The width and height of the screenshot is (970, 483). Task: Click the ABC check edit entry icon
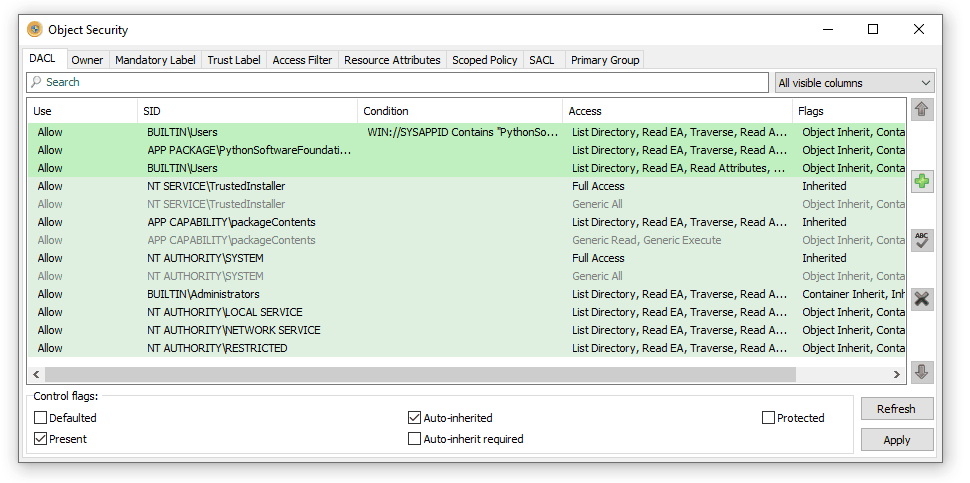click(922, 240)
